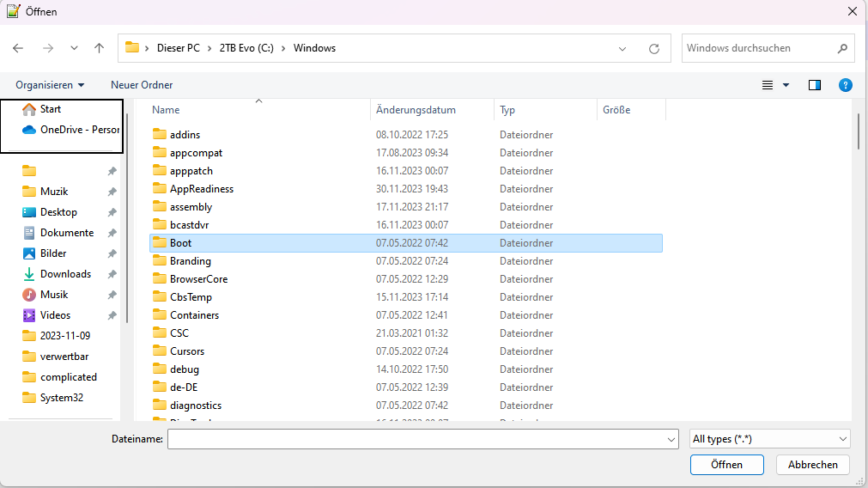Change the view layout icon

768,85
